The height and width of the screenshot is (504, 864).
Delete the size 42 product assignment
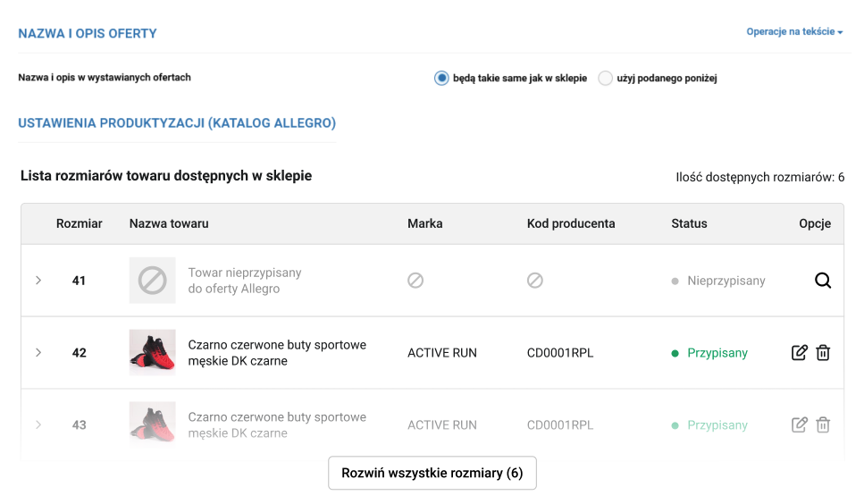(x=823, y=353)
